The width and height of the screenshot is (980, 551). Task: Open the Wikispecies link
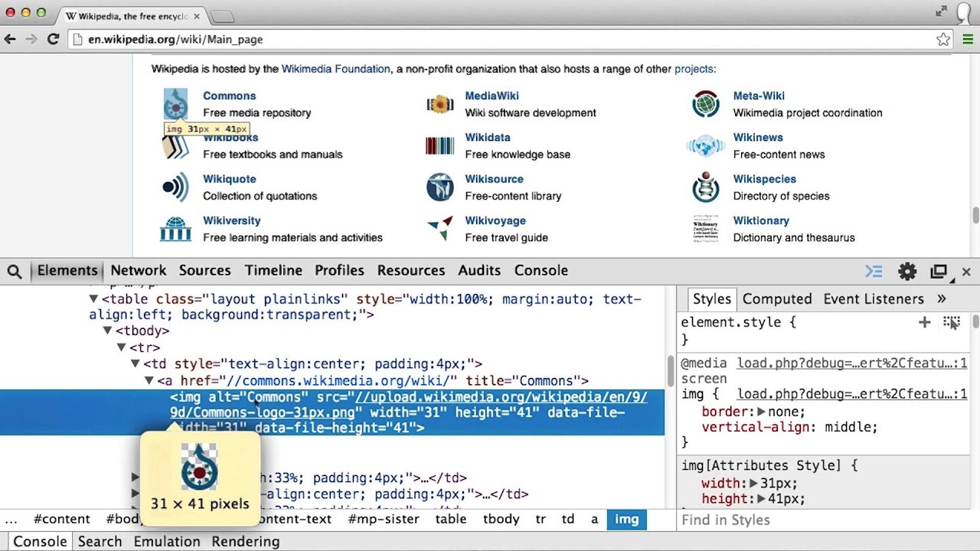[765, 178]
